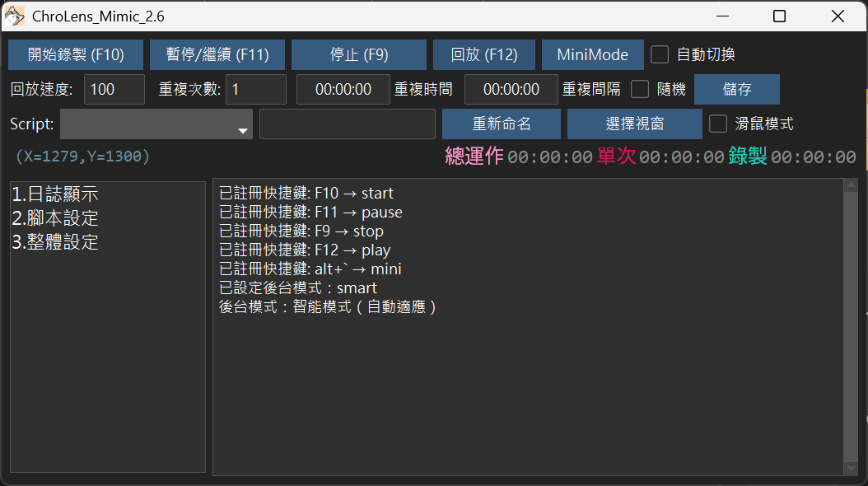
Task: Click the script rename text field
Action: click(348, 124)
